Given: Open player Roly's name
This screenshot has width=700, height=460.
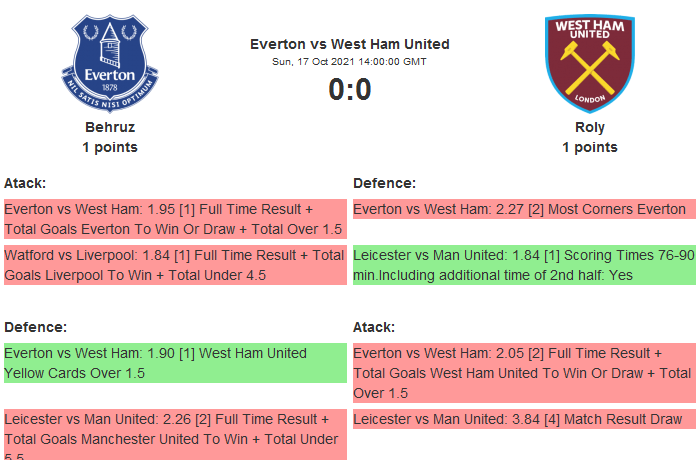Looking at the screenshot, I should click(x=589, y=127).
